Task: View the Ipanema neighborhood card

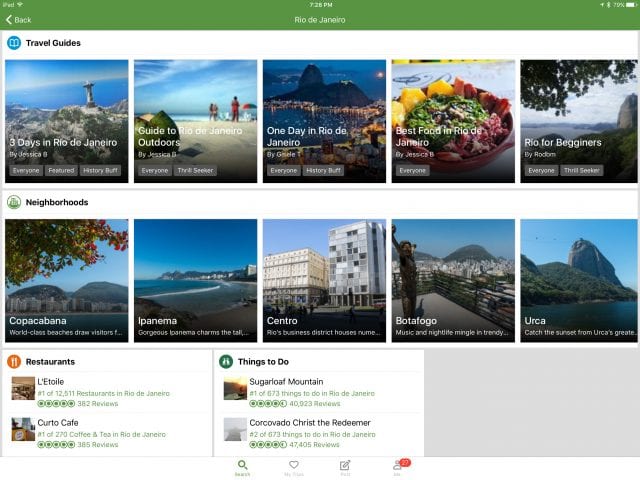Action: pyautogui.click(x=195, y=280)
